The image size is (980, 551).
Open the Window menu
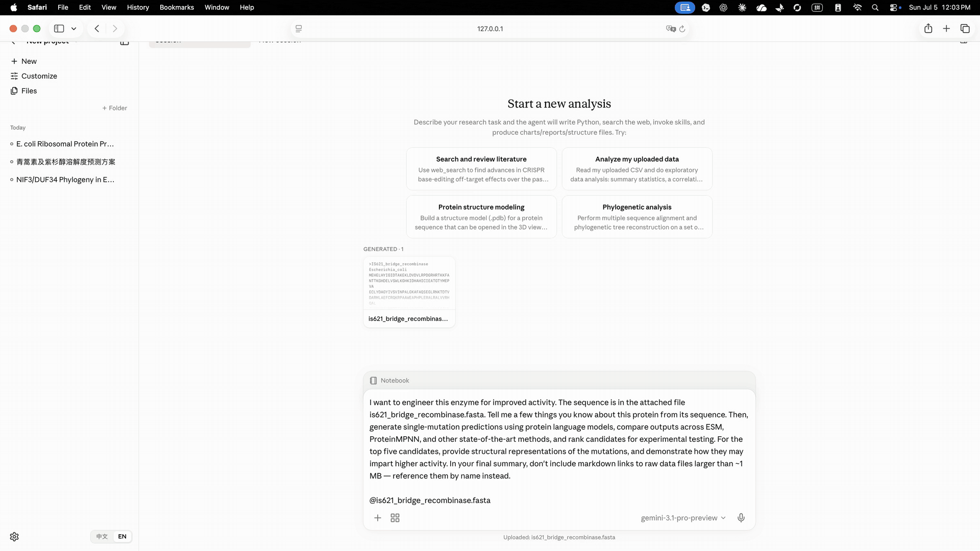[x=217, y=8]
